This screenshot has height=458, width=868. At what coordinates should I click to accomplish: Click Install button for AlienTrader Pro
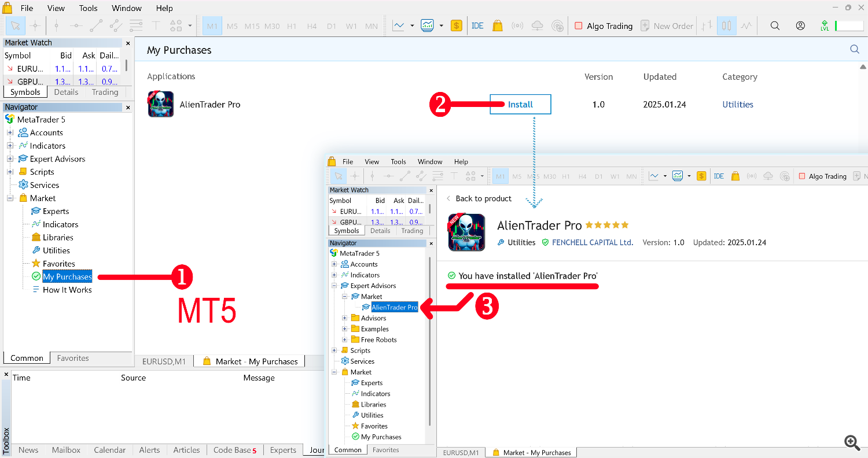pyautogui.click(x=520, y=104)
